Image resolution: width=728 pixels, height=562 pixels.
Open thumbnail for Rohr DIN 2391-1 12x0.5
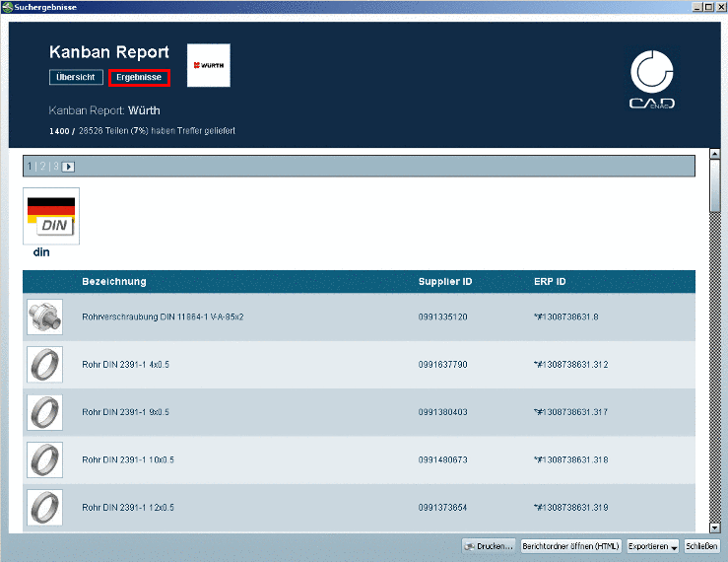pos(44,508)
